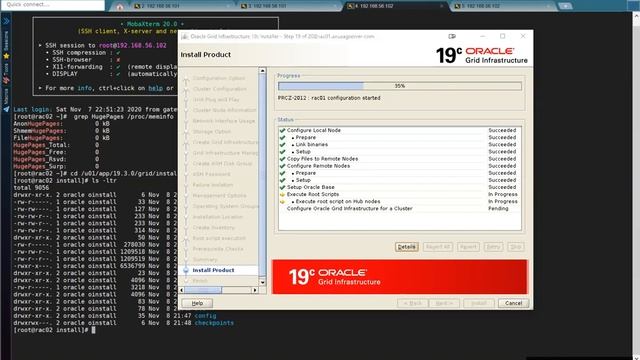Click the Execute Root Scripts status row

pos(400,194)
